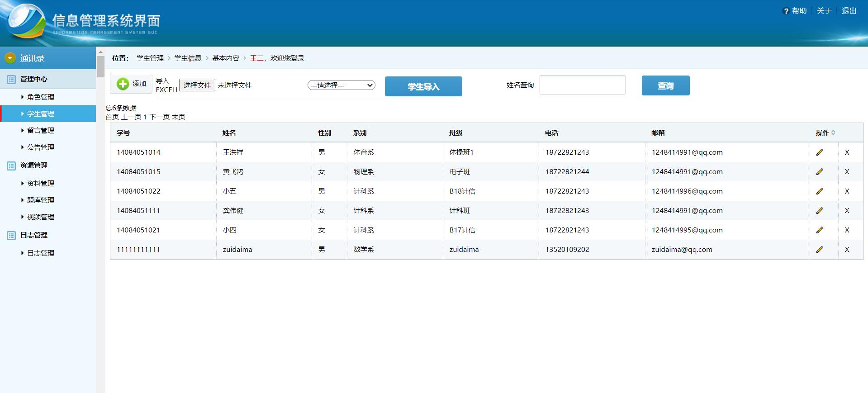The image size is (868, 393).
Task: Sort by the 操作 column arrows
Action: 833,133
